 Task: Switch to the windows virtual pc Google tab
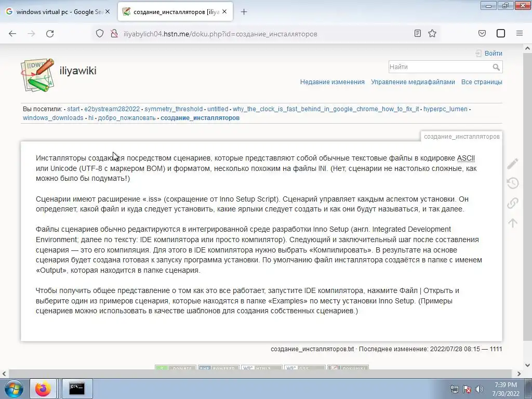click(x=58, y=12)
